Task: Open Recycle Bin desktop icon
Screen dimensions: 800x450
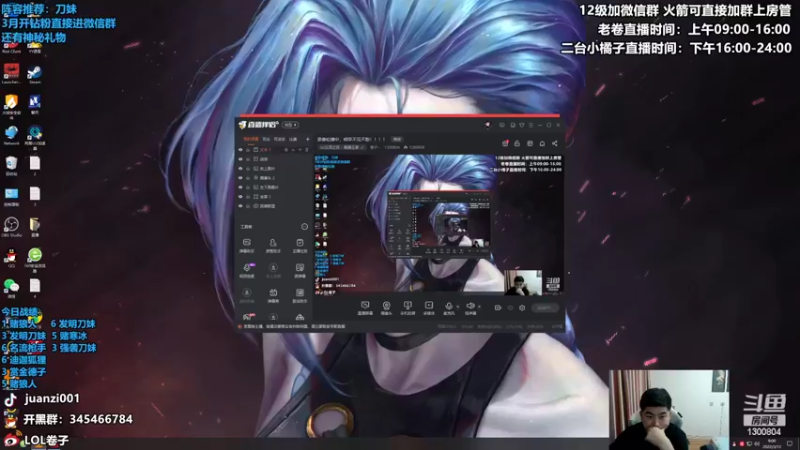Action: coord(11,166)
